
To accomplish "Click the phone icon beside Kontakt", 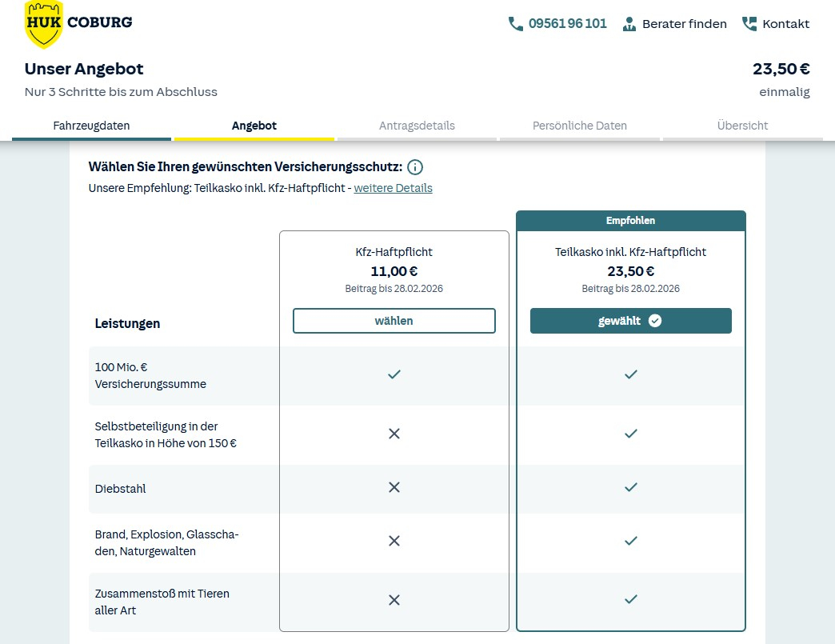I will point(749,24).
